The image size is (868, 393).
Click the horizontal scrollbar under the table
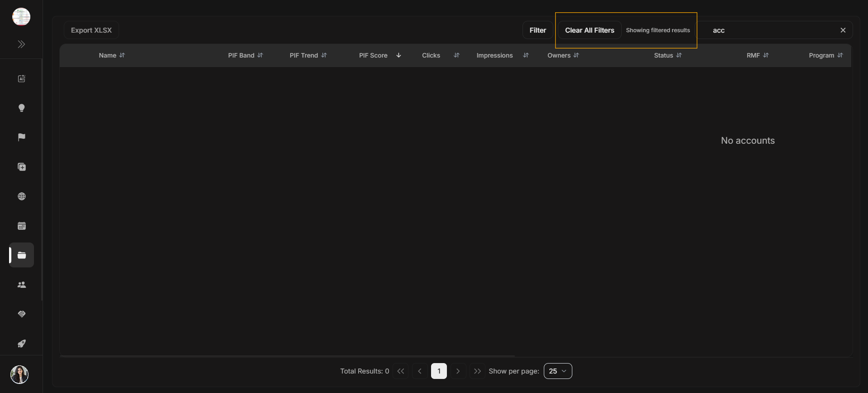click(x=288, y=356)
